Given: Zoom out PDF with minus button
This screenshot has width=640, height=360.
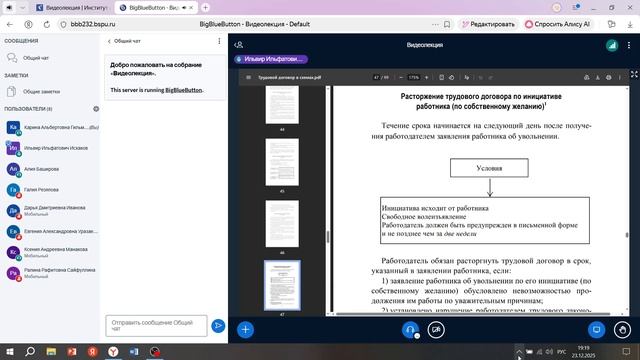Looking at the screenshot, I should (x=401, y=77).
